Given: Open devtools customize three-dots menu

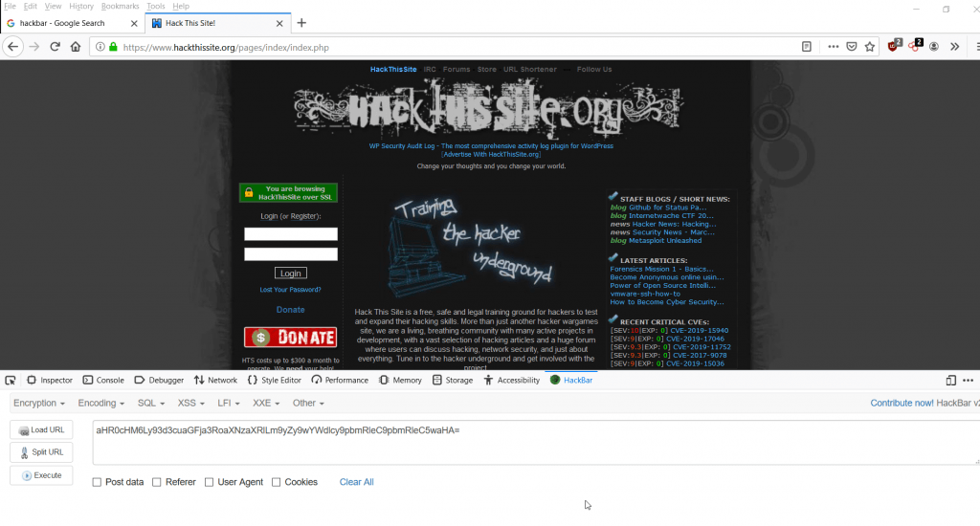Looking at the screenshot, I should coord(969,380).
